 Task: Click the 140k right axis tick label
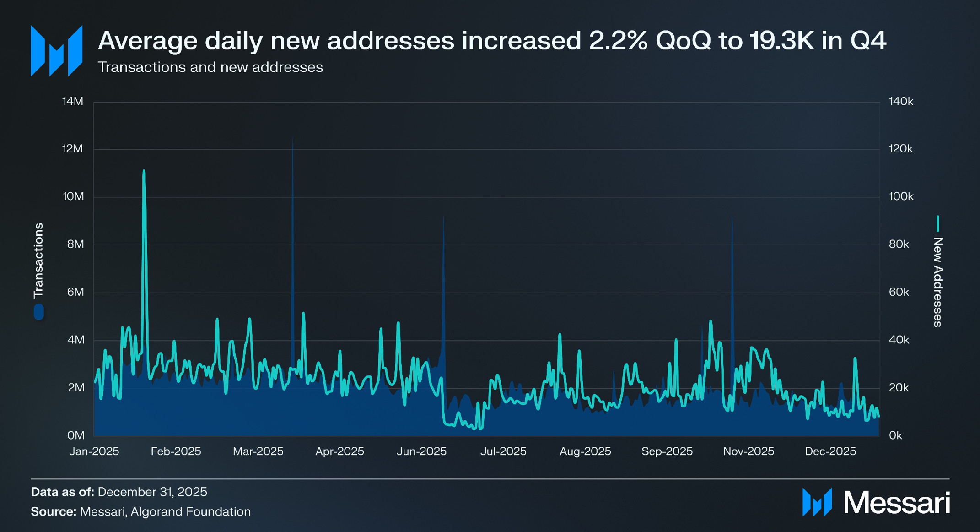(900, 101)
